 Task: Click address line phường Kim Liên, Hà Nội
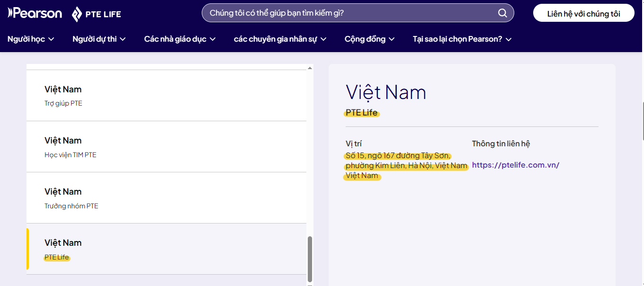click(x=406, y=166)
